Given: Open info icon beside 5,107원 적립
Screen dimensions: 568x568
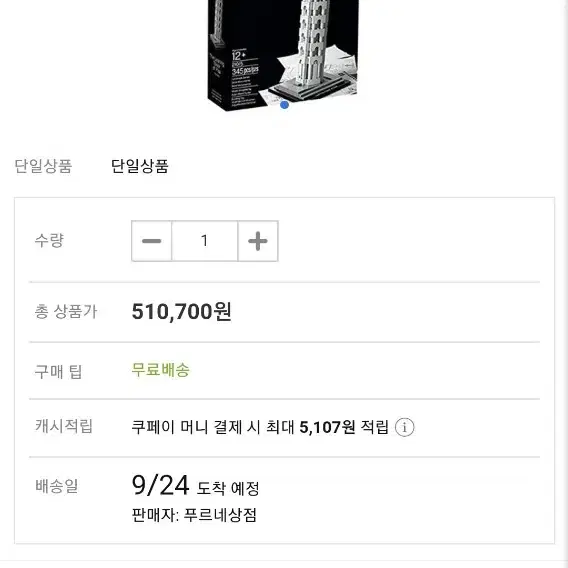Looking at the screenshot, I should click(404, 427).
